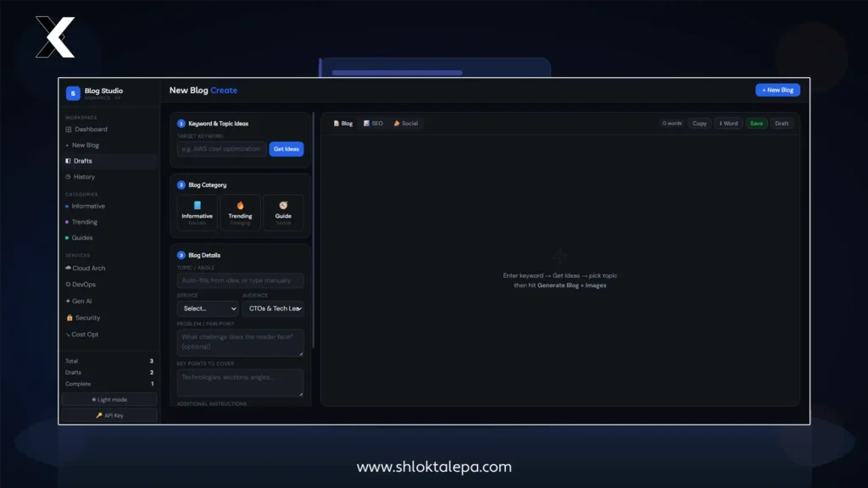The height and width of the screenshot is (488, 868).
Task: Click the green Save button
Action: (x=756, y=124)
